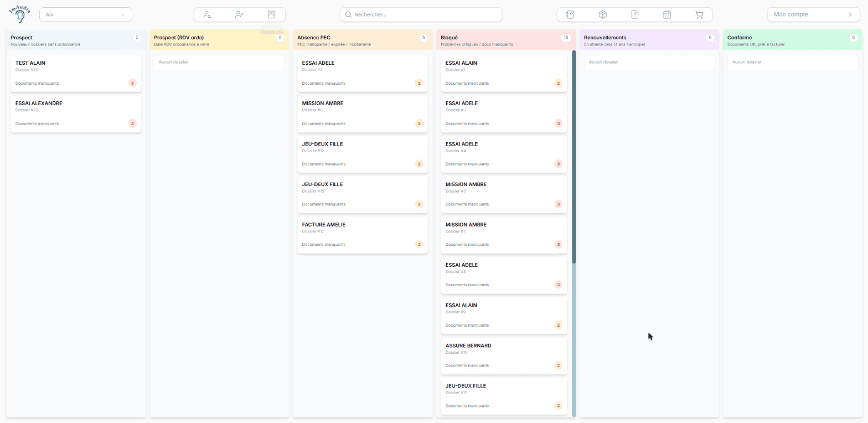Click the missing documents badge on Dossier #17
The width and height of the screenshot is (868, 423).
coord(419,244)
